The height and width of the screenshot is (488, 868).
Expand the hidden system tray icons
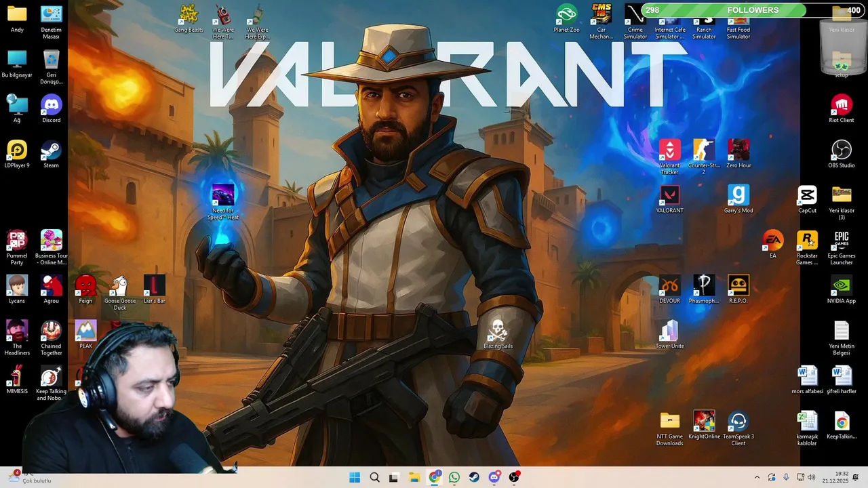click(x=757, y=477)
